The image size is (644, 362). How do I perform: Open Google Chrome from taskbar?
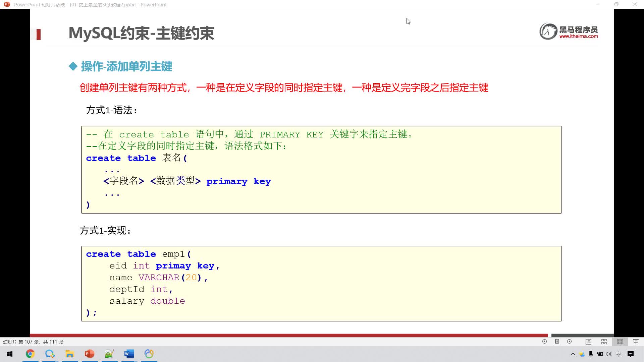(30, 354)
